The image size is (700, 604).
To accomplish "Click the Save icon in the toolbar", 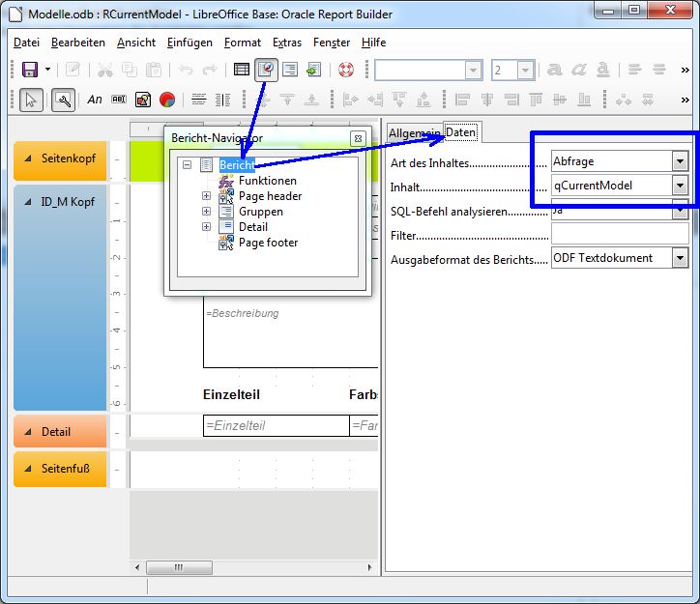I will [30, 70].
